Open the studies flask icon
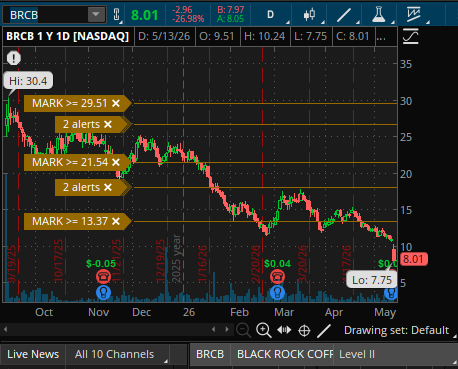 pos(379,15)
